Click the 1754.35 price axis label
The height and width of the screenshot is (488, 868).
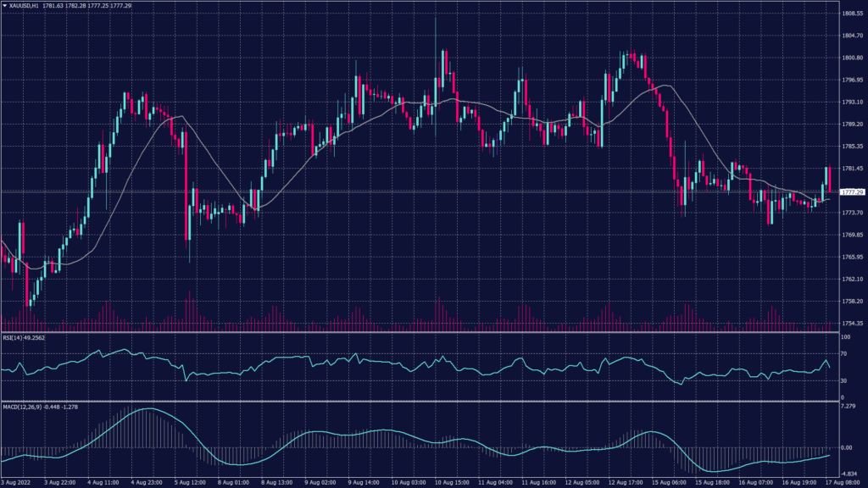[850, 322]
